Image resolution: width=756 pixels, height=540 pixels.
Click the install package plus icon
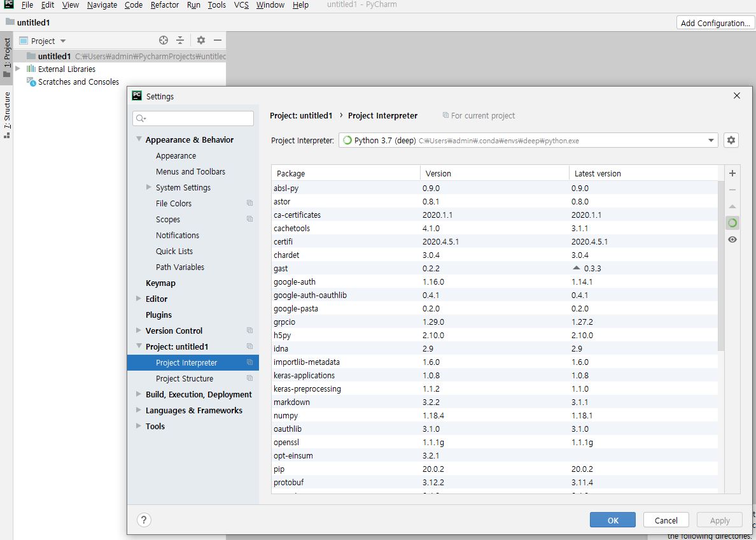(x=732, y=173)
